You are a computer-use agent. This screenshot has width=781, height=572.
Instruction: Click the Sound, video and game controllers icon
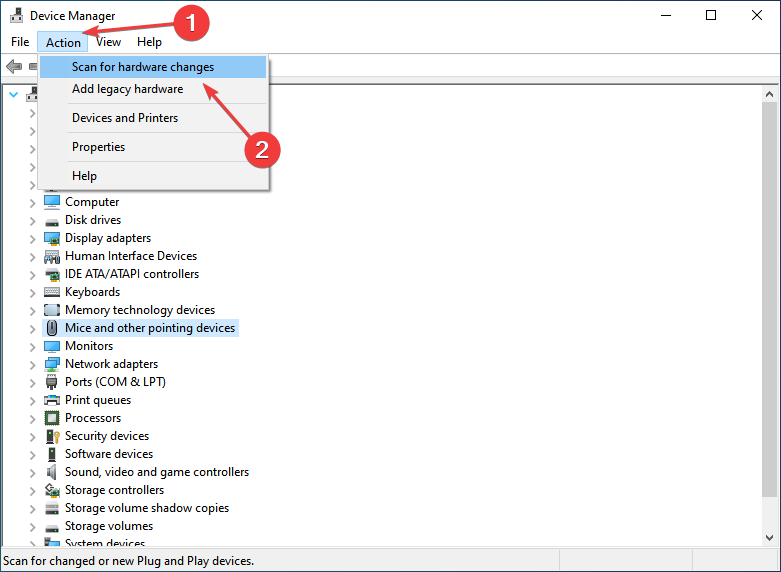[x=52, y=472]
